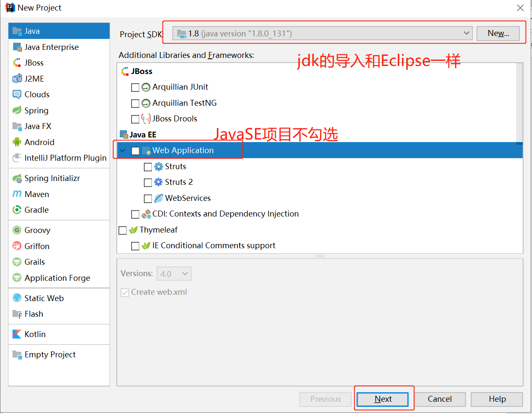The width and height of the screenshot is (532, 414).
Task: Toggle the Create web.xml checkbox
Action: [125, 292]
